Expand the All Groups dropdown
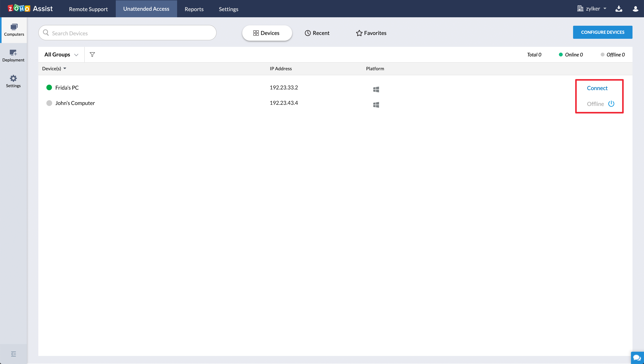This screenshot has height=364, width=644. [x=61, y=55]
